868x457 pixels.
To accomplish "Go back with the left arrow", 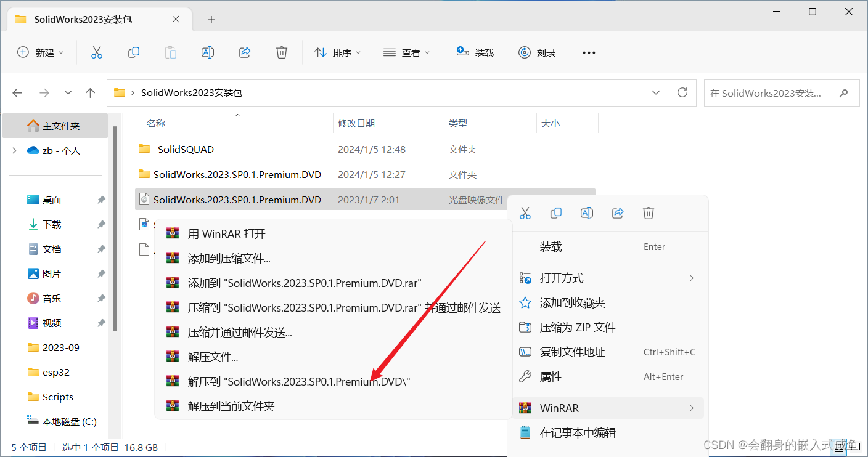I will click(17, 93).
